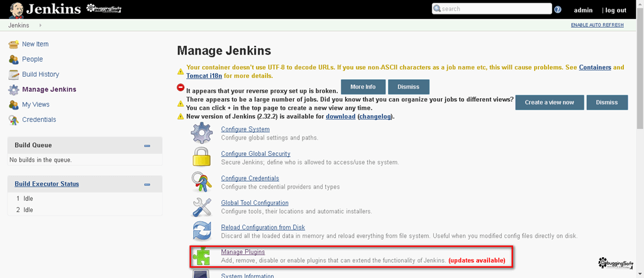The image size is (644, 278).
Task: Open the Configure System link
Action: [245, 130]
